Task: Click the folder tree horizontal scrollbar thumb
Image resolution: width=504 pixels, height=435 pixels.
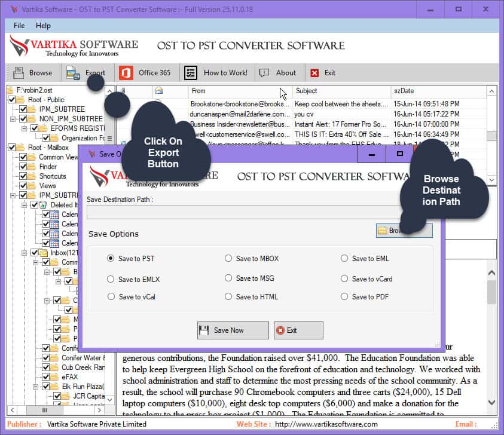Action: [45, 410]
